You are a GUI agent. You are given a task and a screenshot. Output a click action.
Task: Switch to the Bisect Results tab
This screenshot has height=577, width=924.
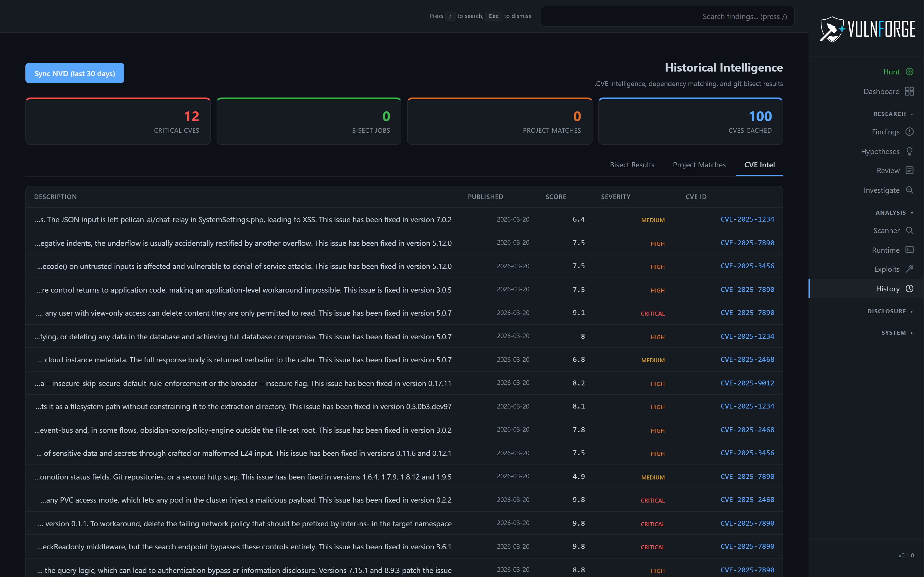pos(632,164)
